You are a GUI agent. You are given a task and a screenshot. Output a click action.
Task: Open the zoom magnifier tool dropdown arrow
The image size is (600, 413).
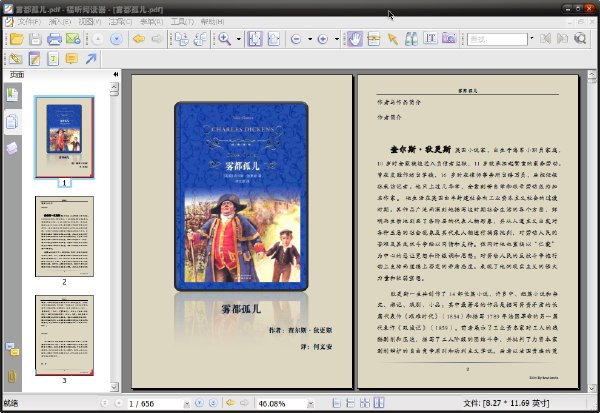point(238,39)
